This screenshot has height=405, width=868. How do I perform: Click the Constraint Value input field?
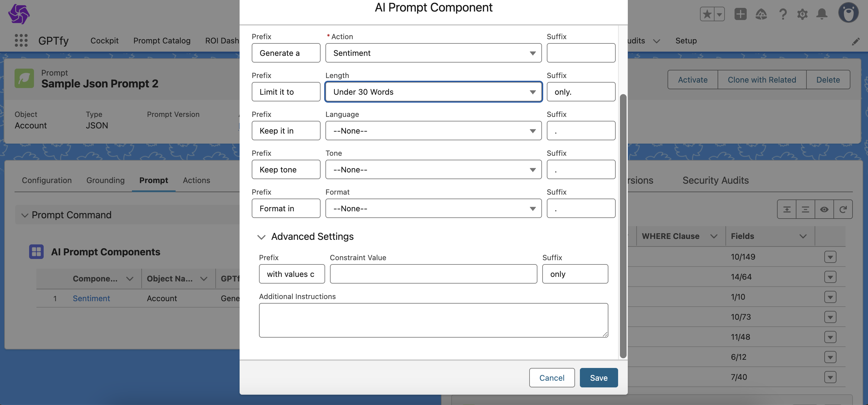click(x=433, y=274)
